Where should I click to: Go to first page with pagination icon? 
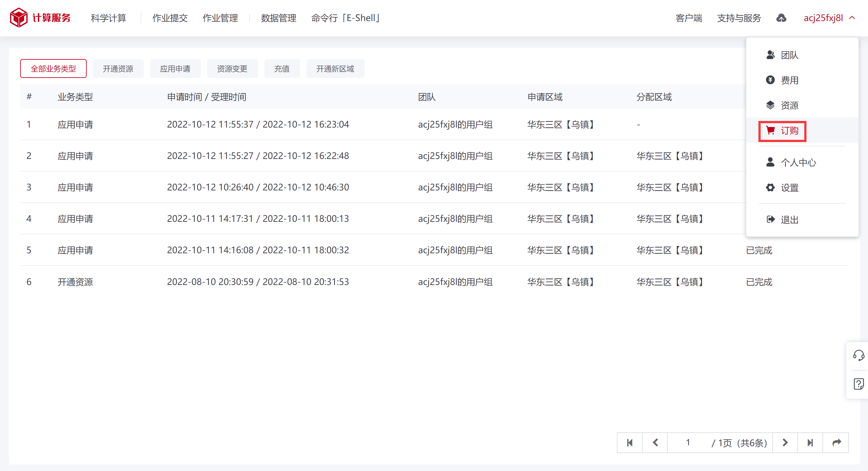coord(629,443)
